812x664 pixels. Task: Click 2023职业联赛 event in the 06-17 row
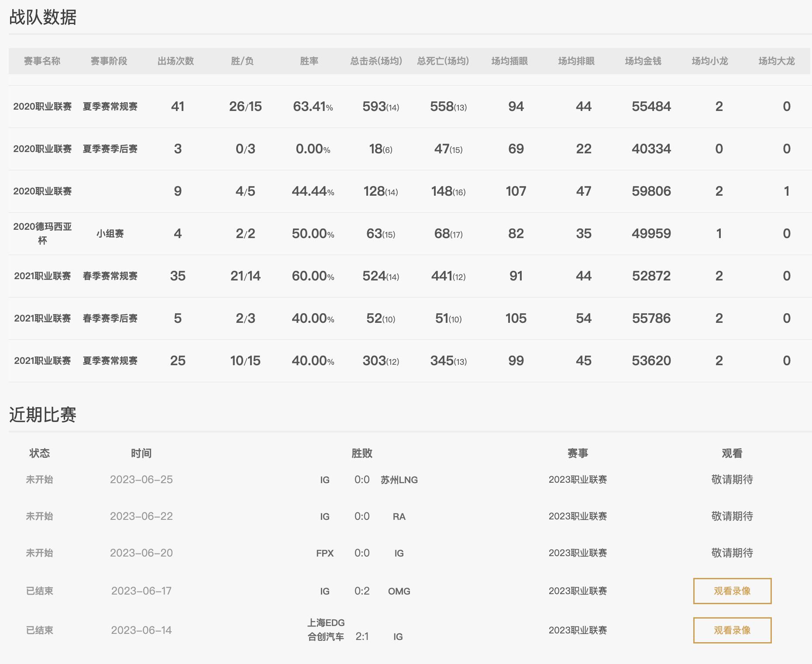pyautogui.click(x=578, y=591)
